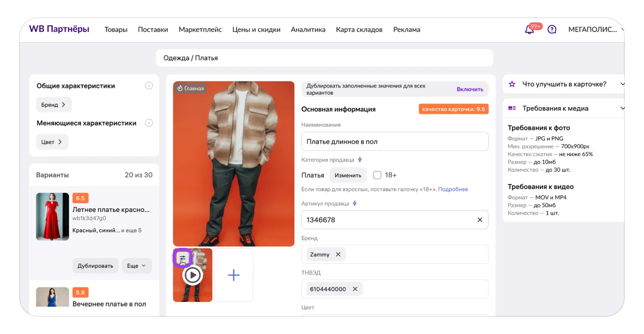Go to Аналитика in top navigation
Screen dimensions: 644x334
pos(308,30)
